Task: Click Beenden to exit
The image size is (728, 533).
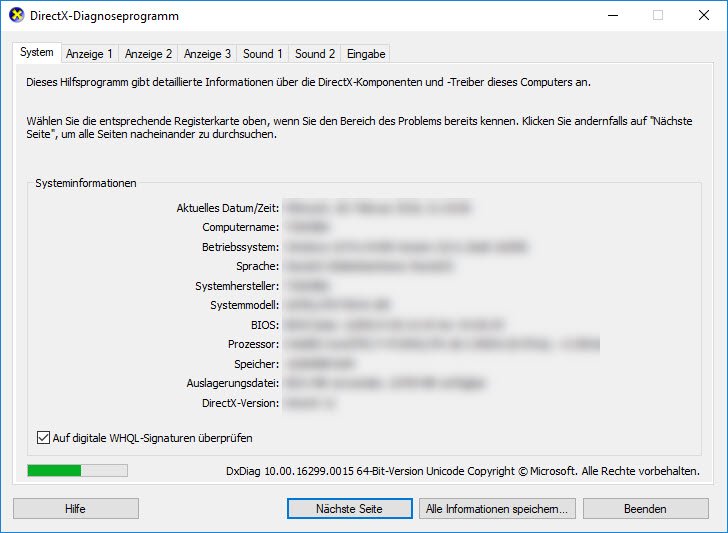Action: click(645, 509)
